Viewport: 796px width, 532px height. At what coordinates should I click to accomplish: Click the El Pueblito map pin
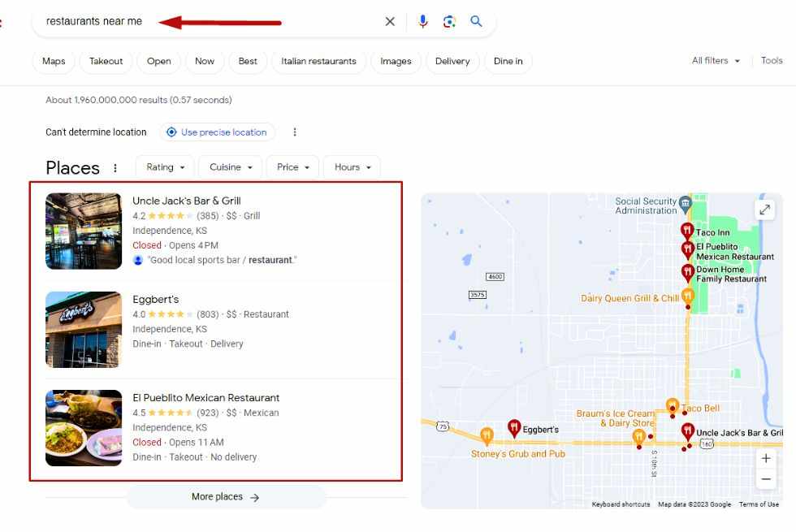pos(687,249)
